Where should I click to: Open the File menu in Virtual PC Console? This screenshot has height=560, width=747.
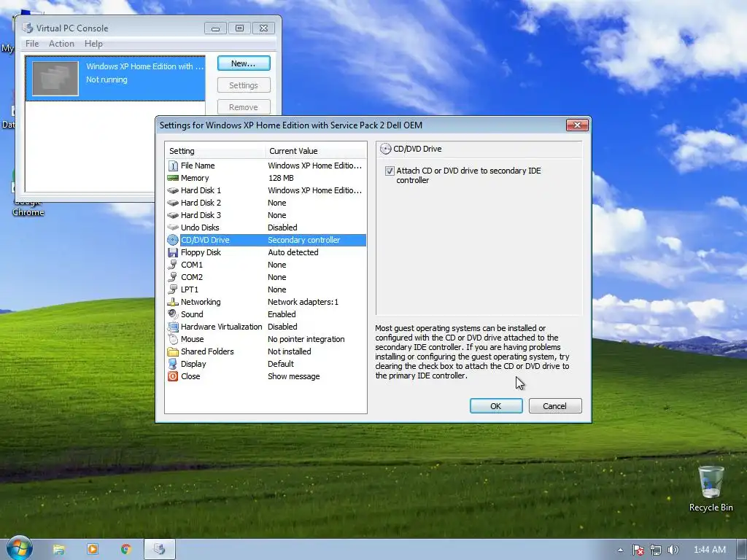tap(32, 44)
